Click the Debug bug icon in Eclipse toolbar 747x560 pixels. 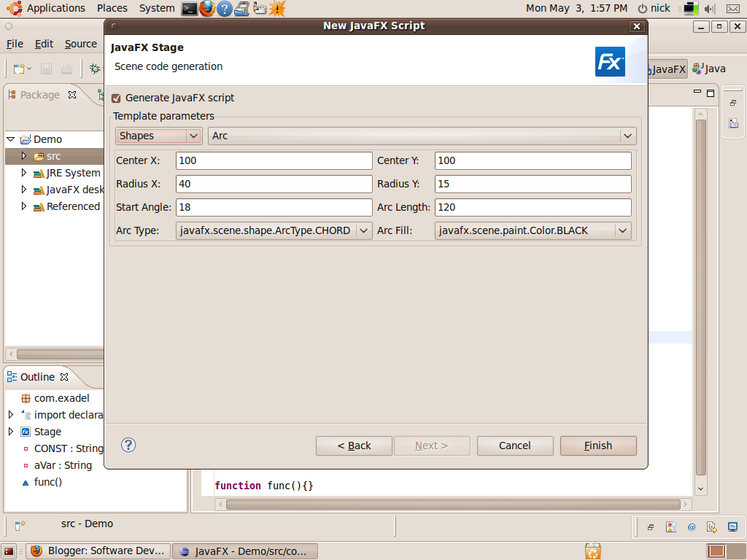click(x=95, y=69)
